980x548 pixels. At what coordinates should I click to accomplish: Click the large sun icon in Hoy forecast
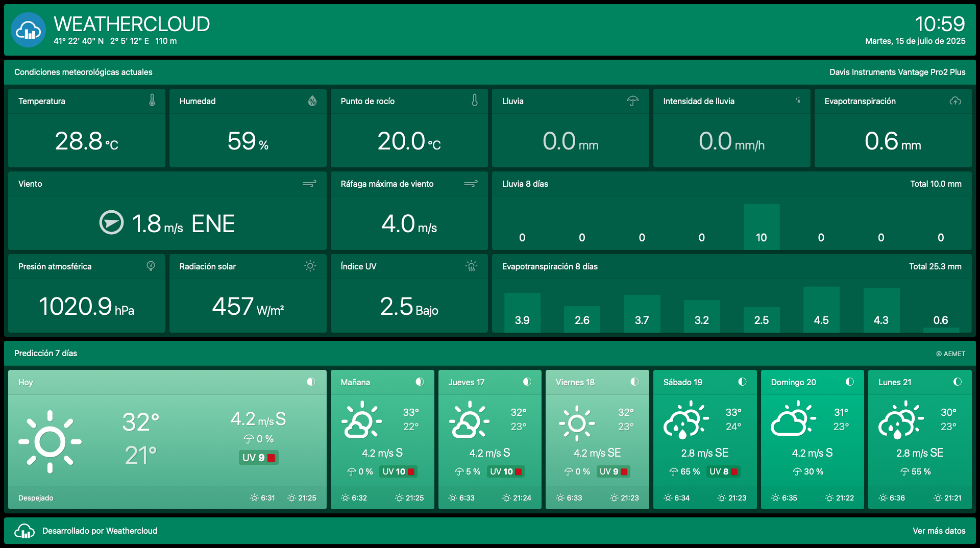click(x=50, y=441)
